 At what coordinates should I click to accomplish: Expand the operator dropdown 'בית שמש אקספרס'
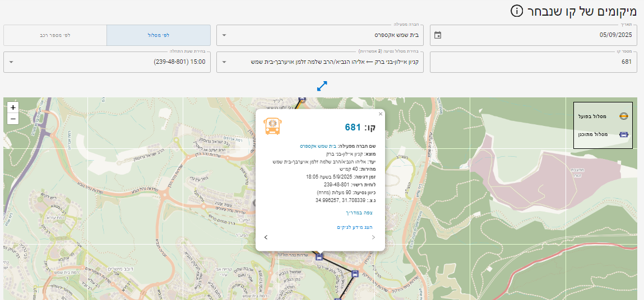tap(321, 35)
